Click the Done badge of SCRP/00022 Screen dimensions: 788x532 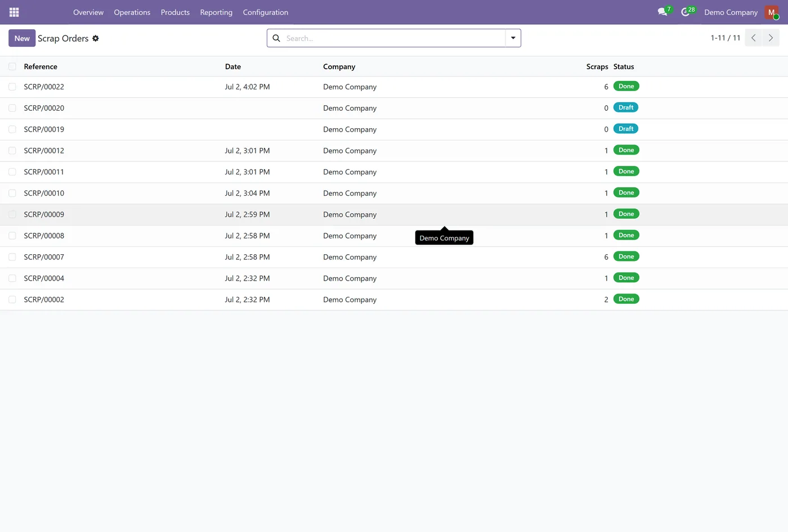tap(626, 86)
